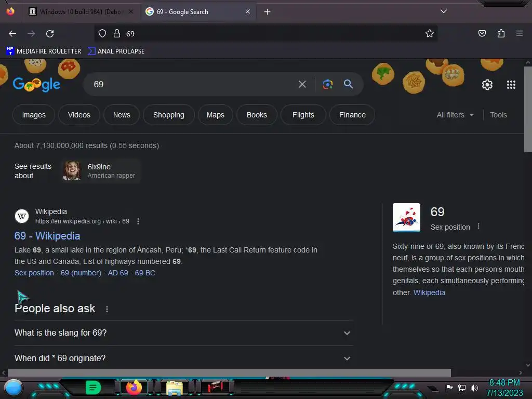Click the knowledge panel thumbnail image
The width and height of the screenshot is (532, 399).
(x=406, y=218)
